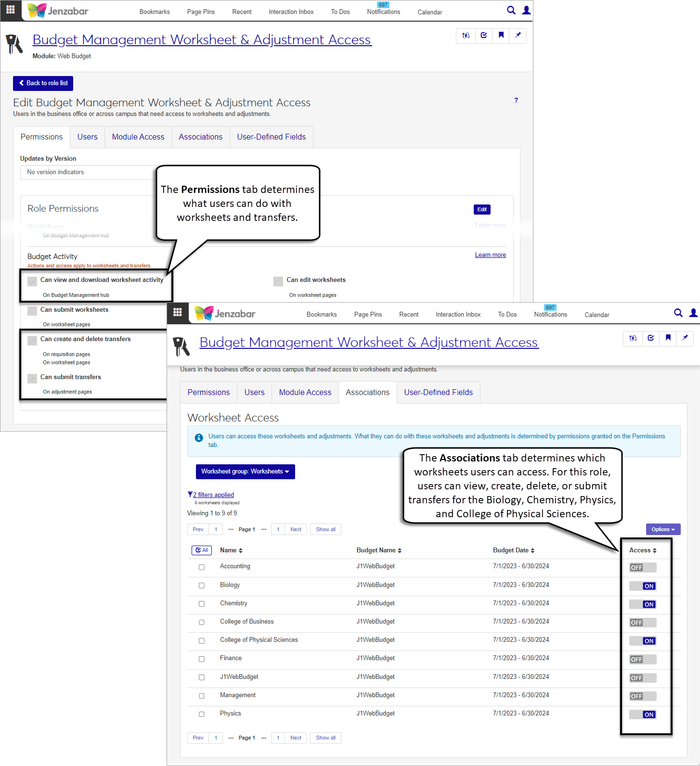700x766 pixels.
Task: Open the app grid menu in the back window
Action: tap(11, 10)
